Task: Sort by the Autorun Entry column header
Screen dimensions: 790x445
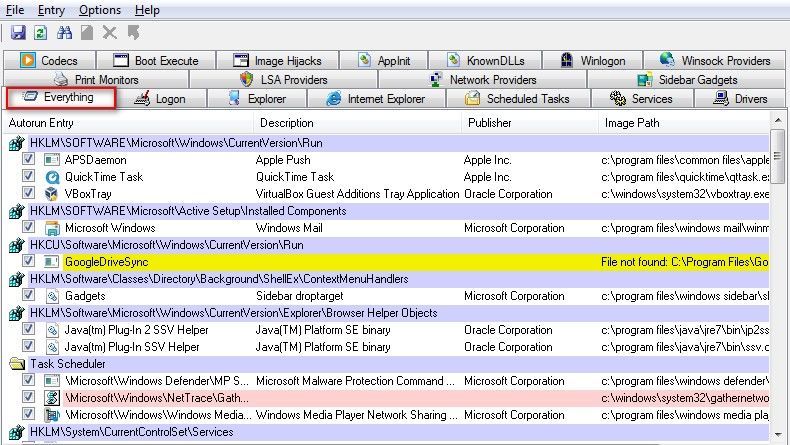Action: pos(128,123)
